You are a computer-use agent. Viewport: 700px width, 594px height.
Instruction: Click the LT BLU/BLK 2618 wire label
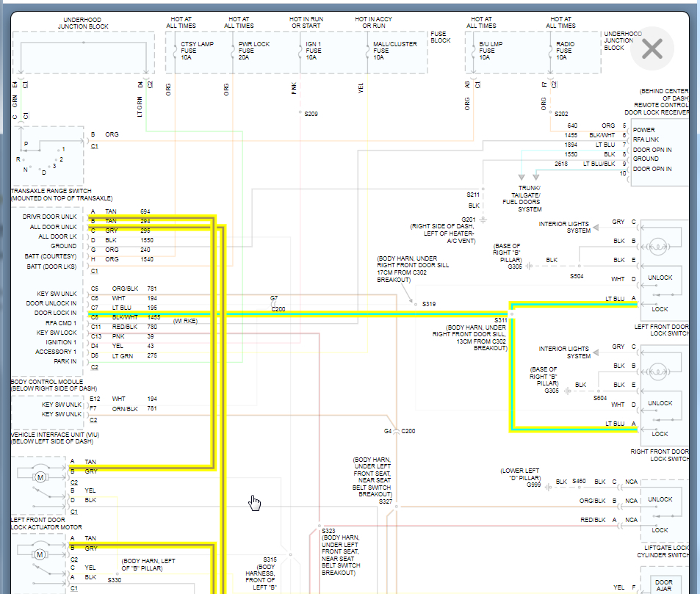tap(585, 164)
